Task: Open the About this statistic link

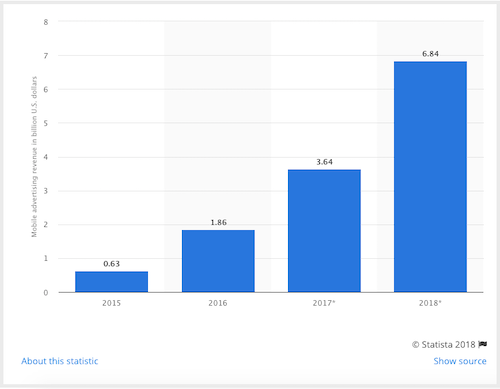Action: click(x=60, y=361)
